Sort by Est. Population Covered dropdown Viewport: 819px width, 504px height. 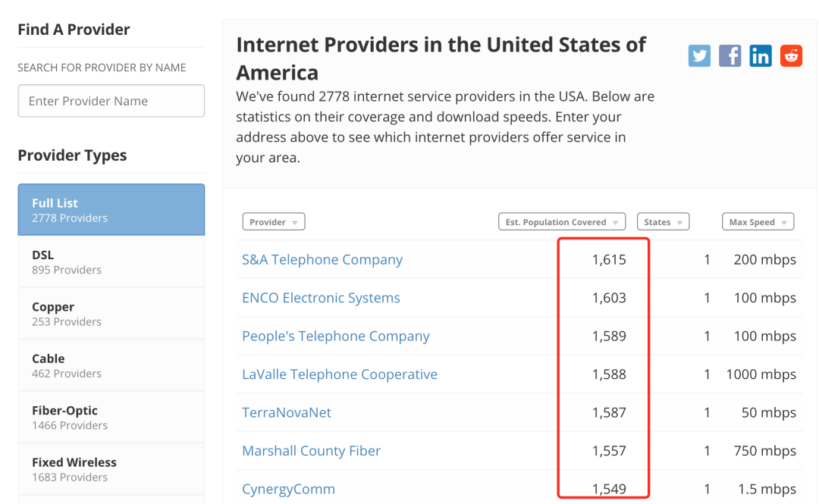561,222
